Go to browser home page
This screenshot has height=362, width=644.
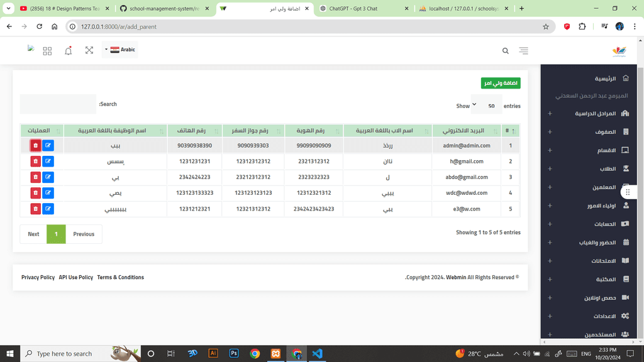click(x=55, y=26)
